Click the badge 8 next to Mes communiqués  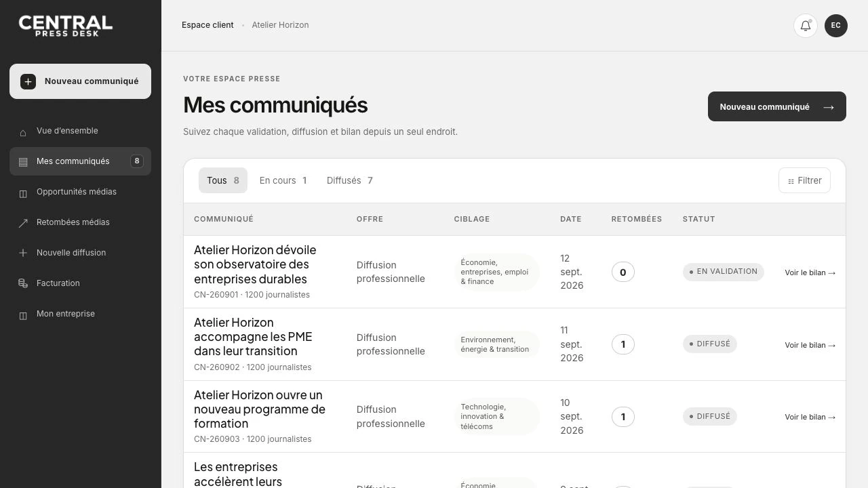137,161
